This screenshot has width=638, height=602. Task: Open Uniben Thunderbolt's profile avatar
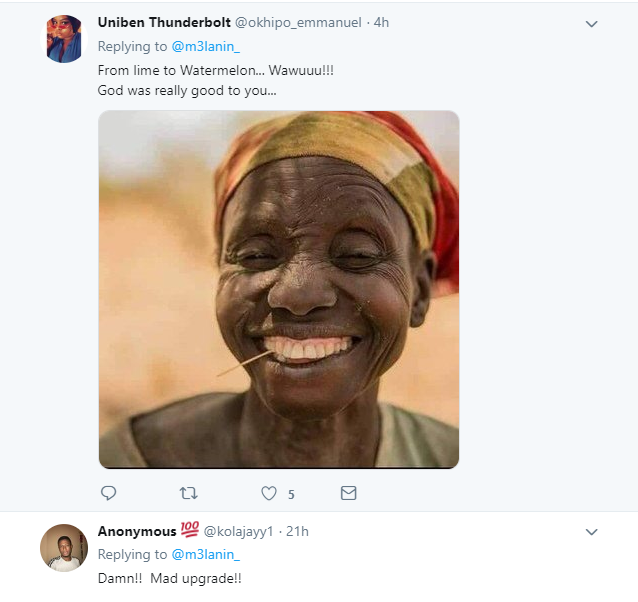pos(65,39)
